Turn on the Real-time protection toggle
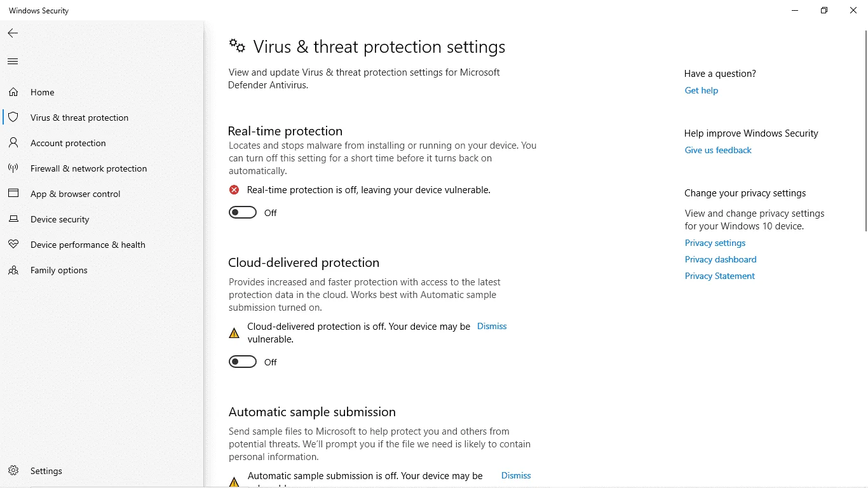This screenshot has height=488, width=868. (x=243, y=212)
